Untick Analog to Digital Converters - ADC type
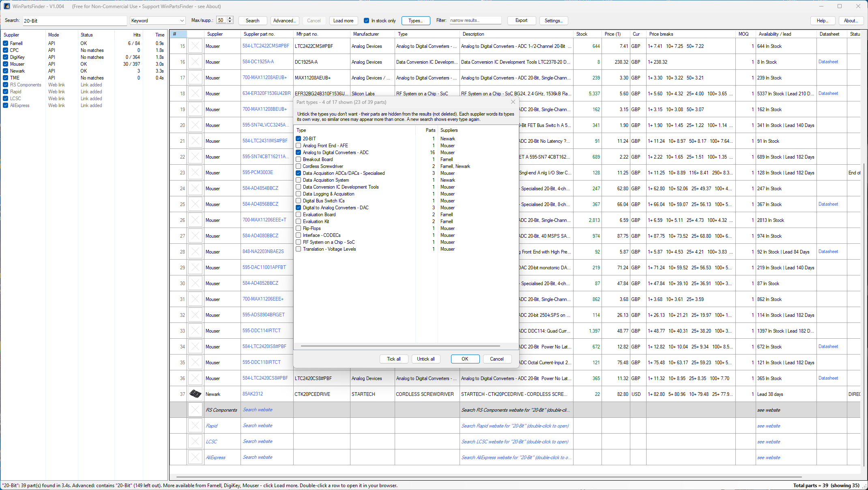This screenshot has height=490, width=868. pyautogui.click(x=299, y=153)
